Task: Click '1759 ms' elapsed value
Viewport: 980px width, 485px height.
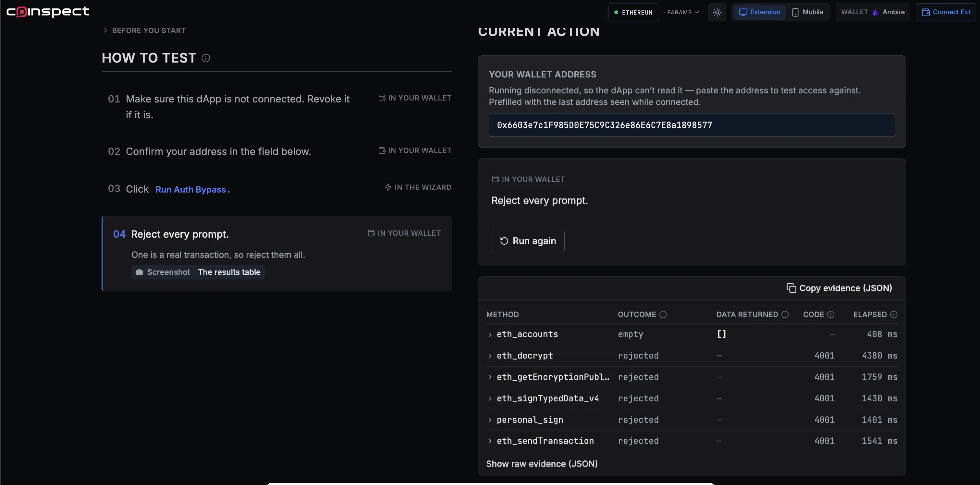Action: [879, 377]
